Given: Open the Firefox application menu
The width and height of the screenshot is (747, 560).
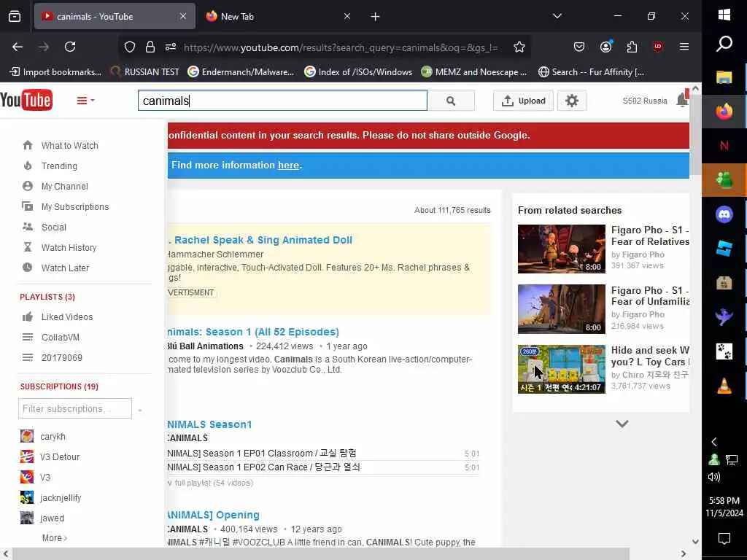Looking at the screenshot, I should coord(684,47).
